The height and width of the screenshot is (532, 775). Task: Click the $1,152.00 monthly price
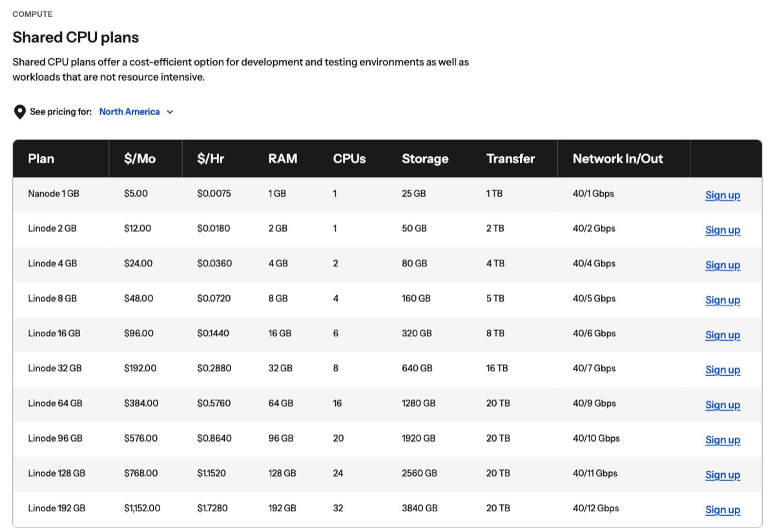[x=142, y=508]
